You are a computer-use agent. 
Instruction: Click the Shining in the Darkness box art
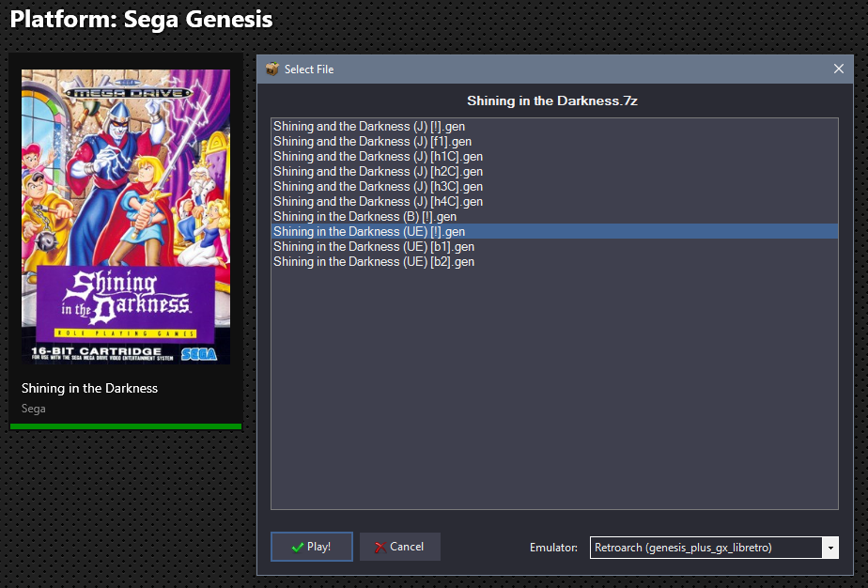126,216
